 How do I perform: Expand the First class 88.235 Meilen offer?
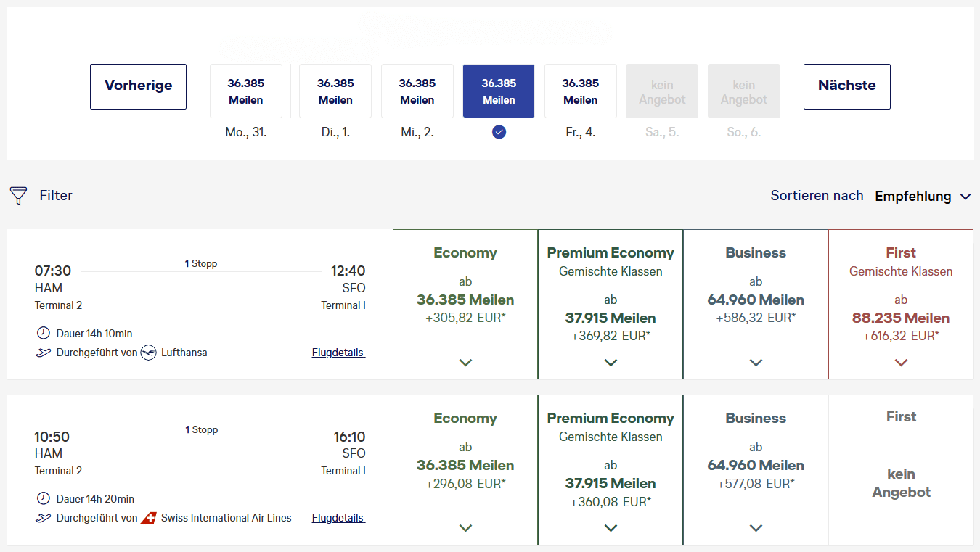click(900, 362)
